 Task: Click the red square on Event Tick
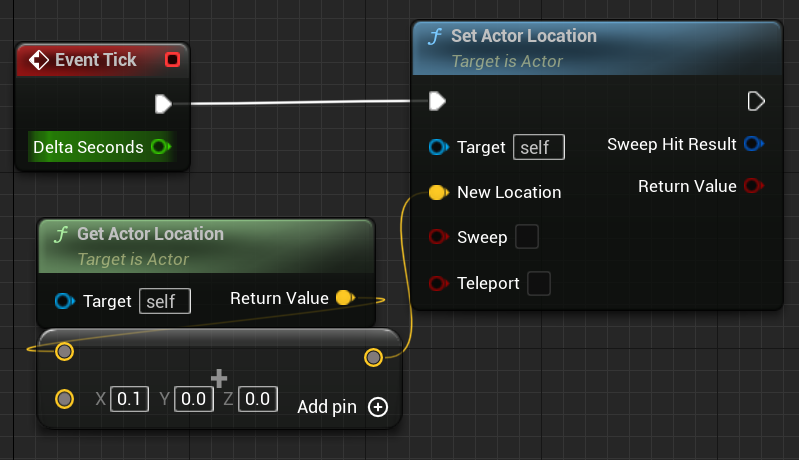pyautogui.click(x=173, y=60)
